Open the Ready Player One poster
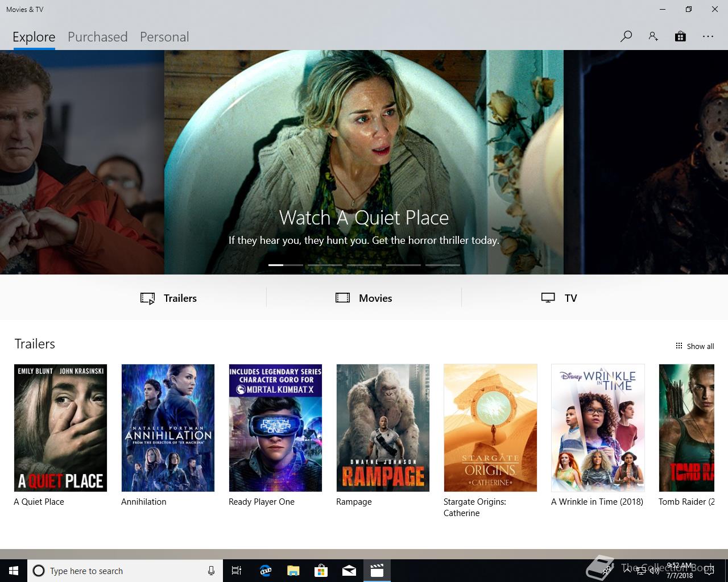Screen dimensions: 728x582 pos(275,428)
